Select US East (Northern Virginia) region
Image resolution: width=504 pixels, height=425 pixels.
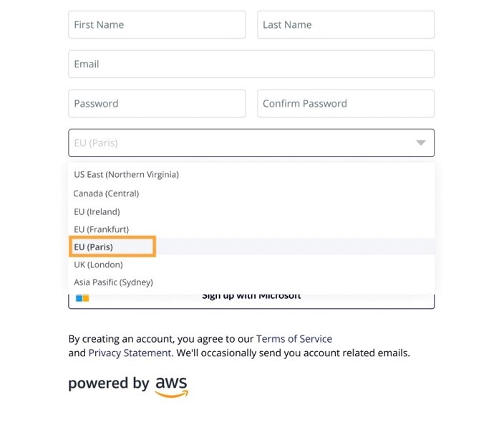[x=251, y=175]
